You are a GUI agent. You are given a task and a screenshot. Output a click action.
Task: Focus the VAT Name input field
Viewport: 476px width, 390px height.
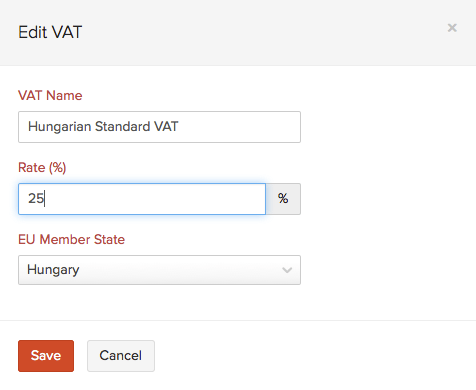159,127
